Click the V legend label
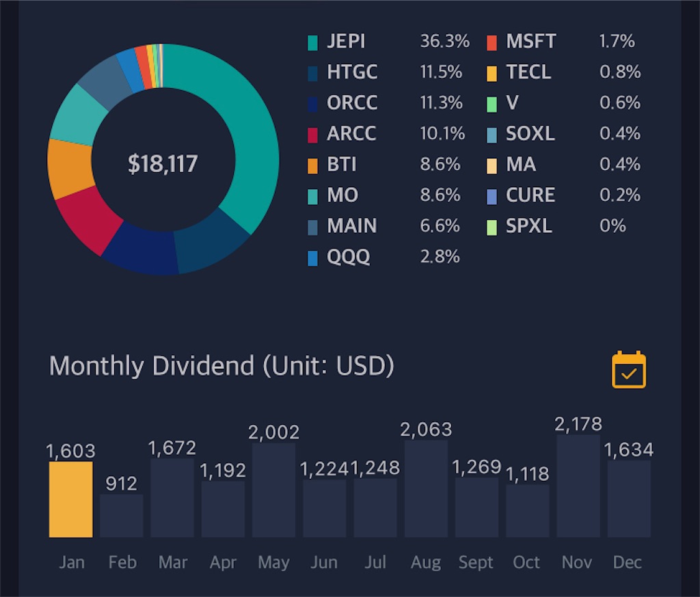Viewport: 700px width, 597px height. tap(512, 102)
